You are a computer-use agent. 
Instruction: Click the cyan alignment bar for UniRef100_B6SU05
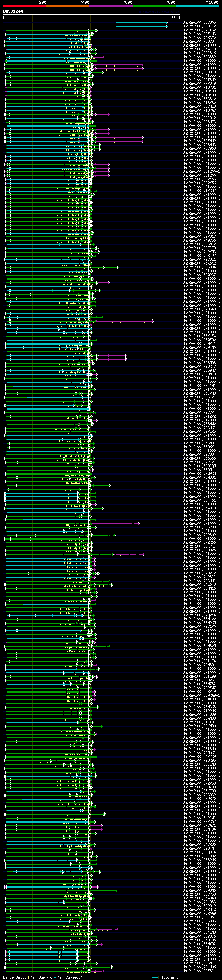142,23
